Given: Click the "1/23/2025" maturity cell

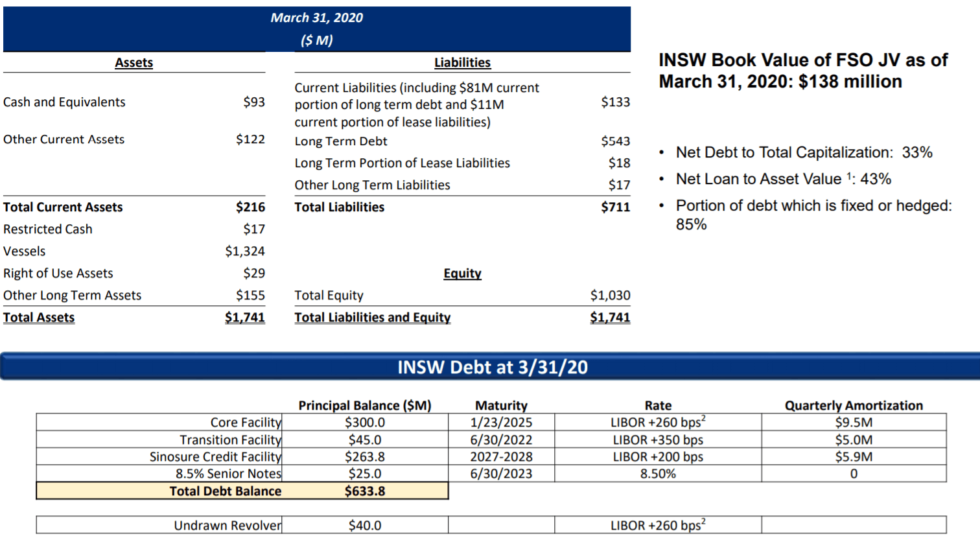Looking at the screenshot, I should 501,422.
